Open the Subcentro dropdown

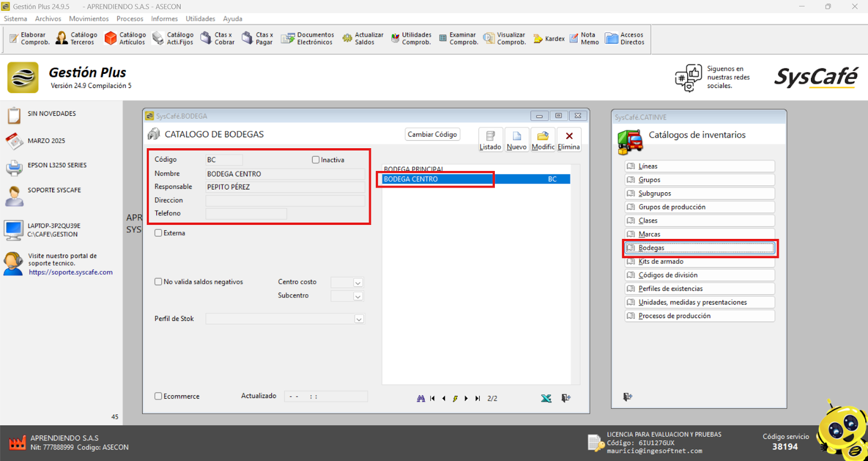tap(358, 296)
